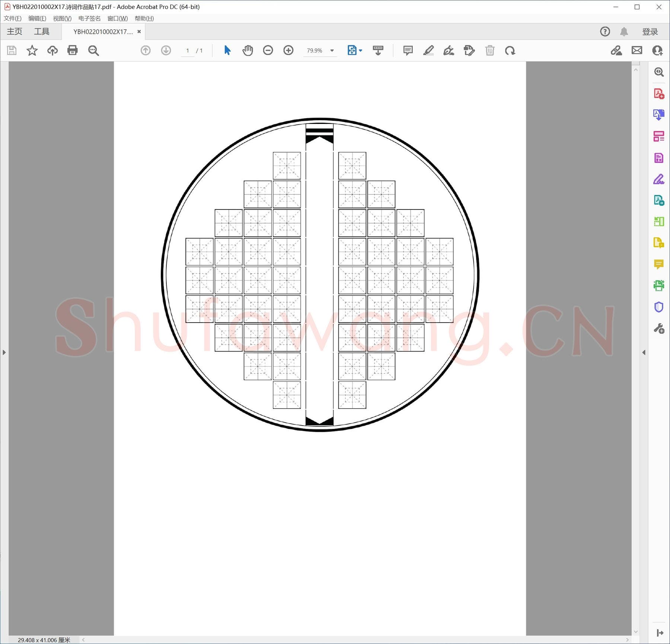This screenshot has width=670, height=644.
Task: Star this file as favorite
Action: [x=32, y=50]
